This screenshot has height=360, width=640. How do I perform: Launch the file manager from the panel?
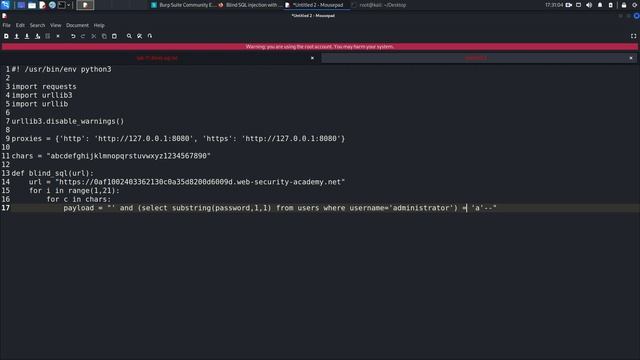[32, 5]
